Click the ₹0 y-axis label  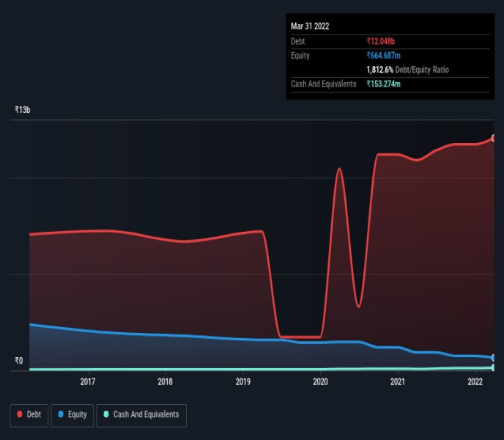point(19,361)
